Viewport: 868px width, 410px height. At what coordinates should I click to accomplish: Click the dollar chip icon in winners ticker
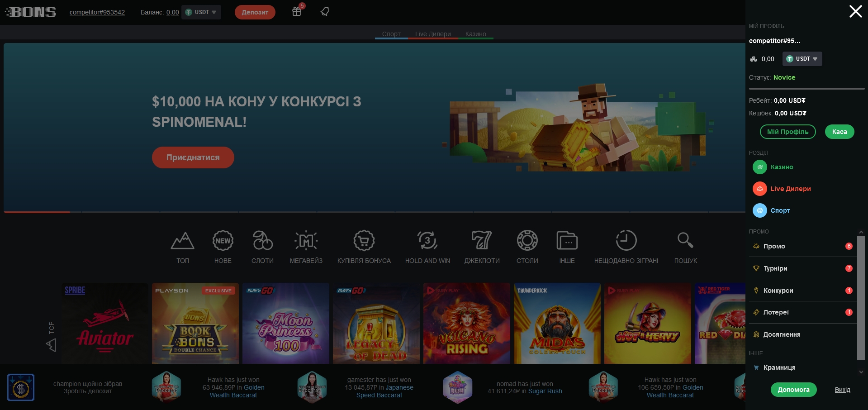click(21, 387)
